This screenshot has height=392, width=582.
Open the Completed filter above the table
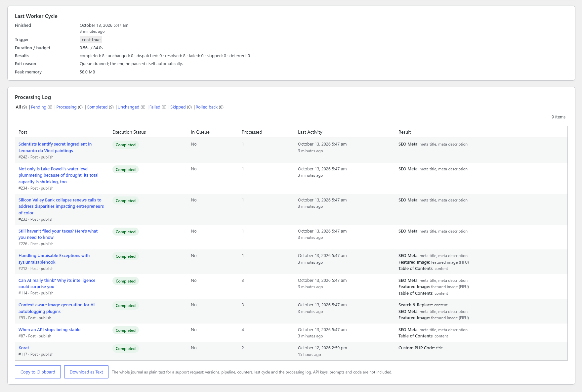pos(97,107)
